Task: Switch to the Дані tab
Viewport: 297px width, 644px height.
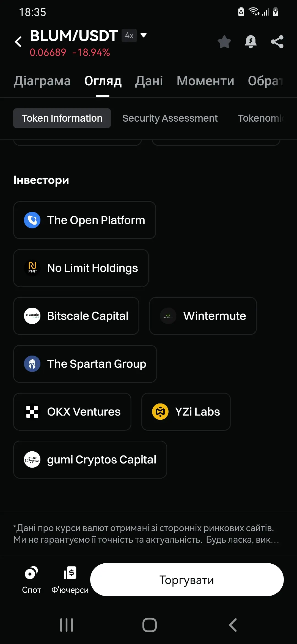Action: [149, 81]
